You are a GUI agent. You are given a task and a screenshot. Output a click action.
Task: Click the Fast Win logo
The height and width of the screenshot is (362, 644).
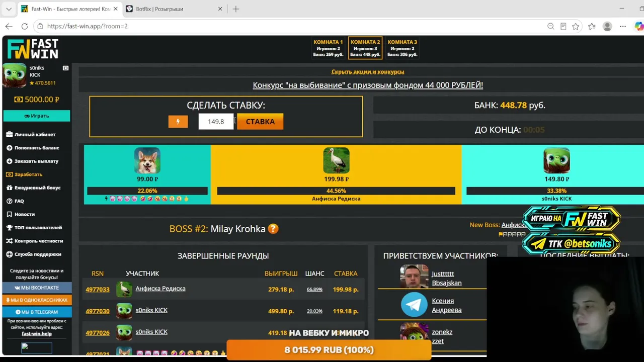tap(33, 49)
